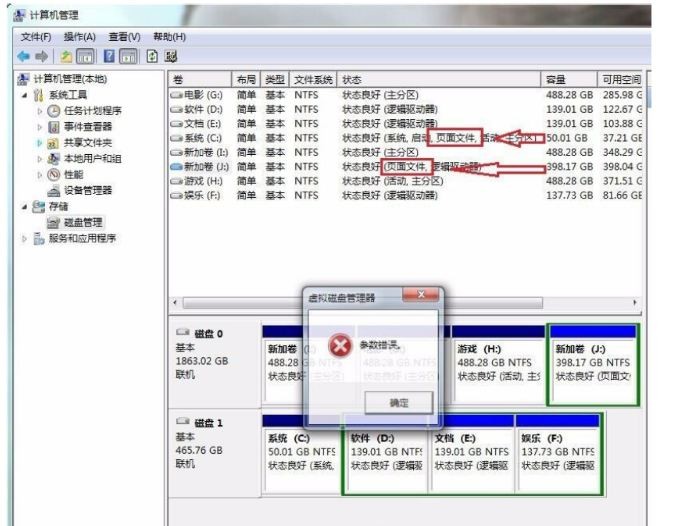Click the Up One Level folder icon
The height and width of the screenshot is (526, 676).
click(66, 55)
